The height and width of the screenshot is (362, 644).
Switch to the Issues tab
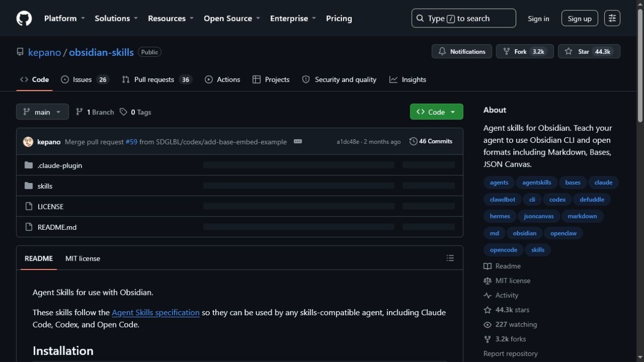tap(85, 79)
